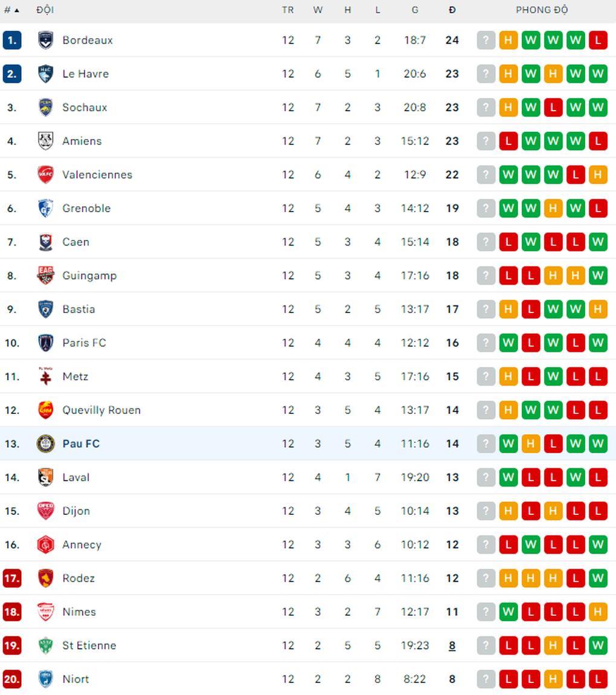Sort standings by the Đ points header
Screen dimensions: 616x695
coord(452,10)
